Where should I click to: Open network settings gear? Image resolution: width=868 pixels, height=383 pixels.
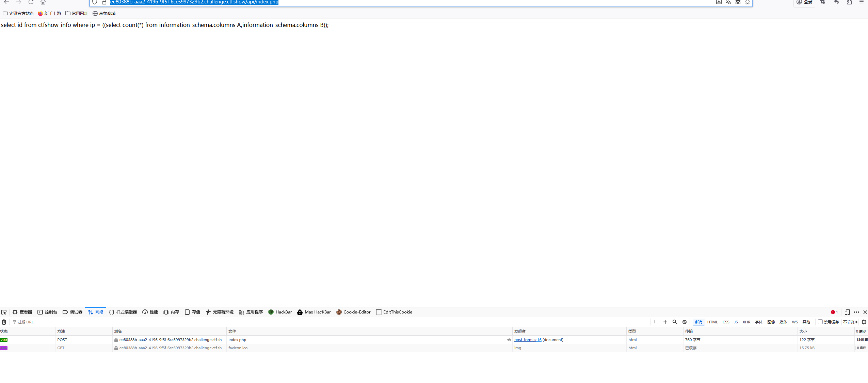(x=864, y=322)
